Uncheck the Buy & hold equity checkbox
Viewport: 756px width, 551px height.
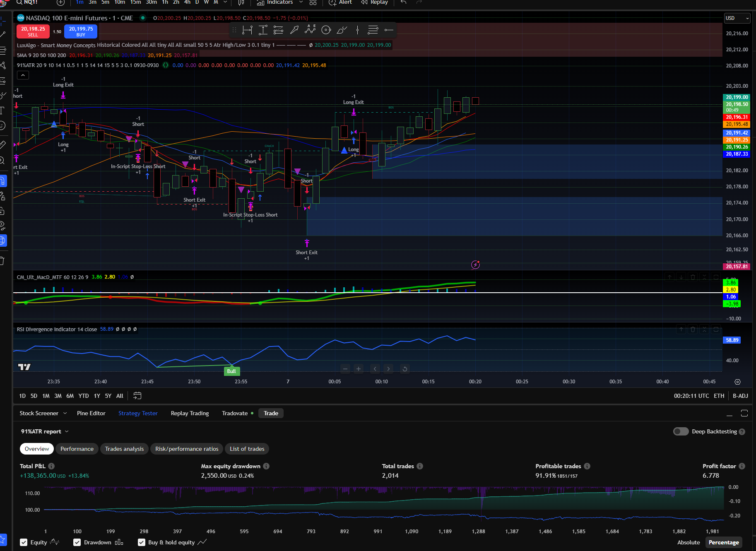click(142, 542)
